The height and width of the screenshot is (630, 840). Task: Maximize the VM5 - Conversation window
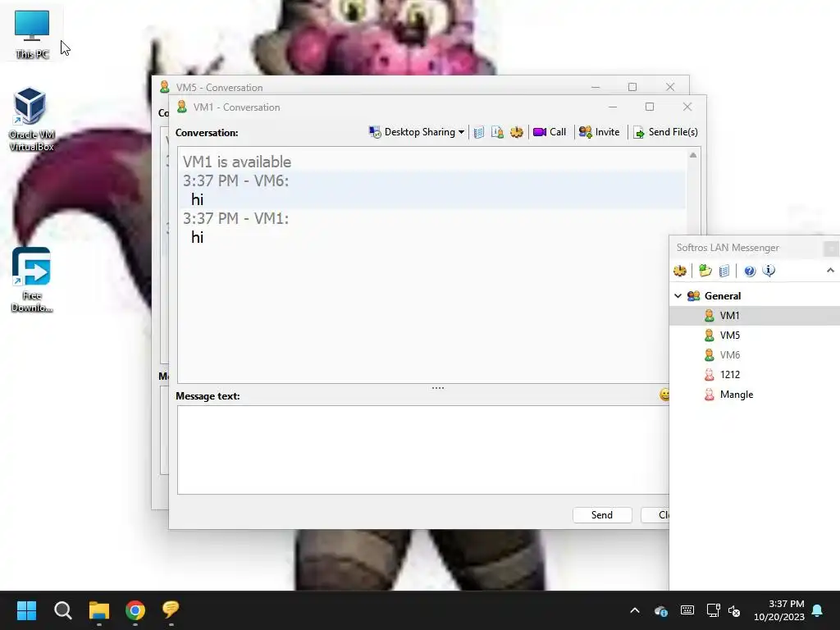pos(632,87)
